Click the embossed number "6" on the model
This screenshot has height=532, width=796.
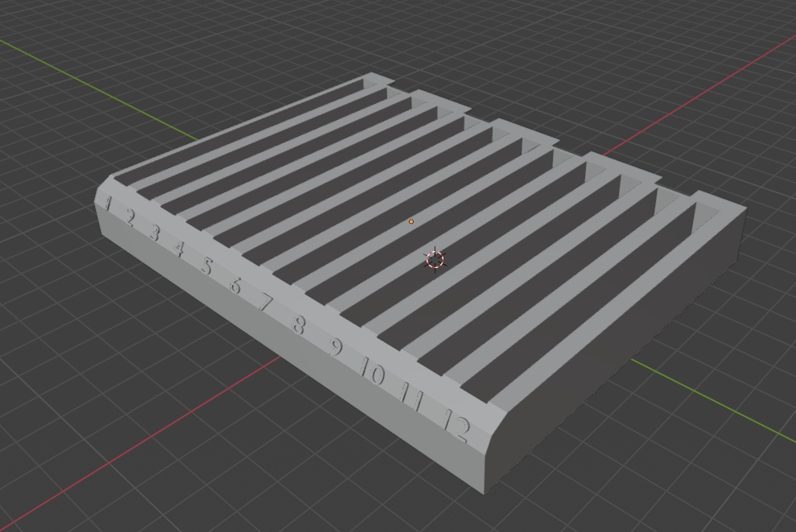pyautogui.click(x=234, y=285)
